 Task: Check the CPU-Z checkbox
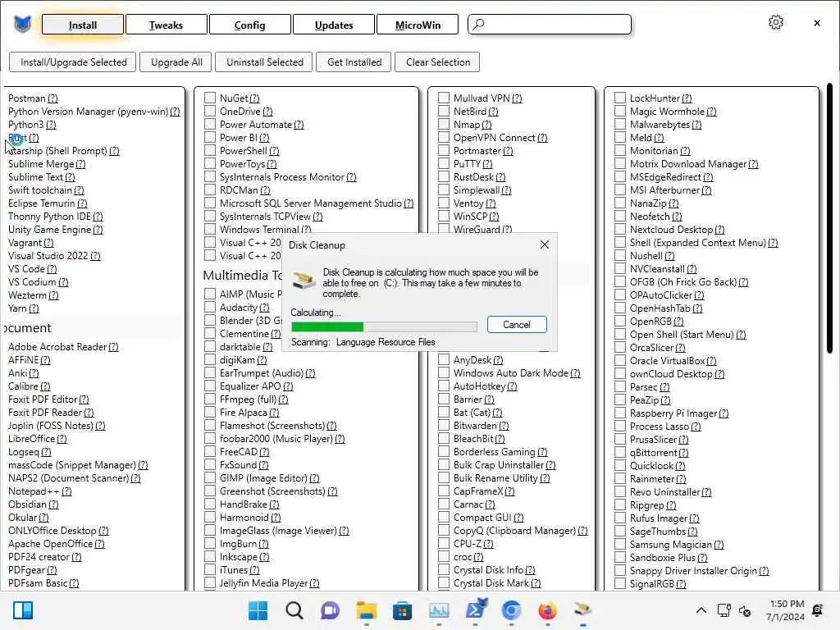(444, 543)
